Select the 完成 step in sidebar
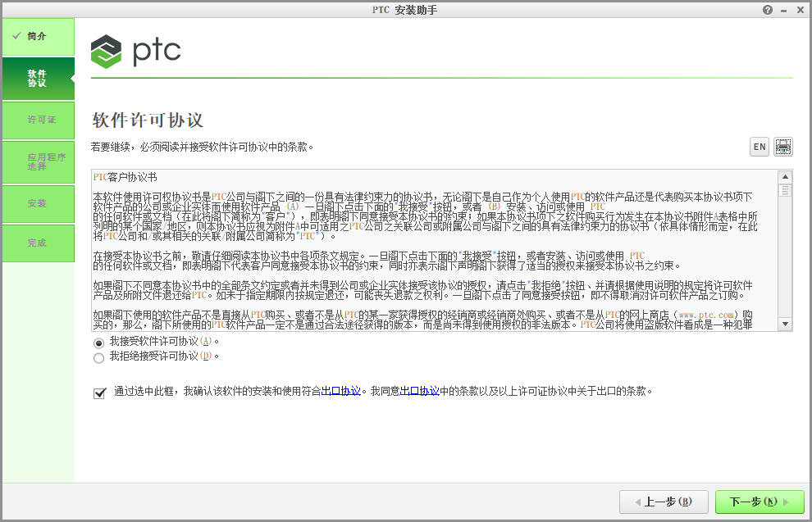The height and width of the screenshot is (522, 812). click(x=39, y=243)
